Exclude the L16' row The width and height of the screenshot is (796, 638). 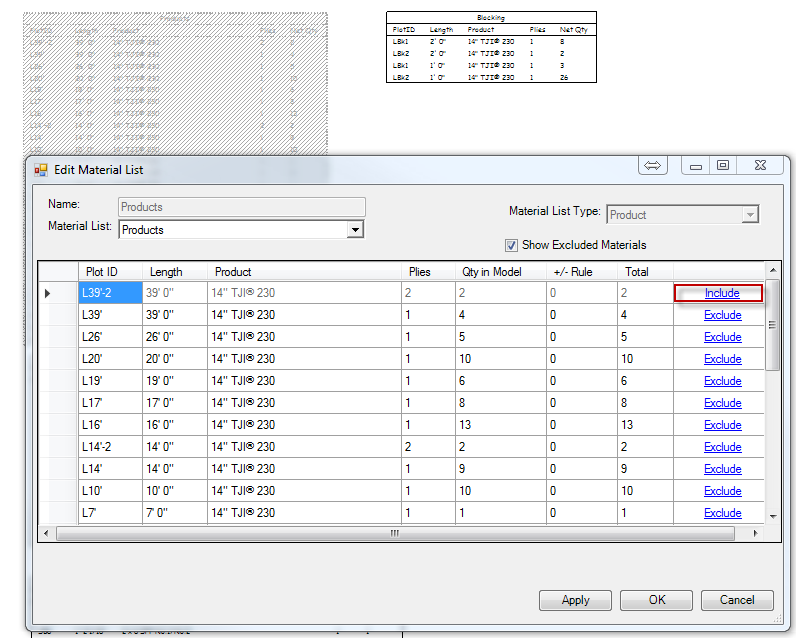click(722, 425)
